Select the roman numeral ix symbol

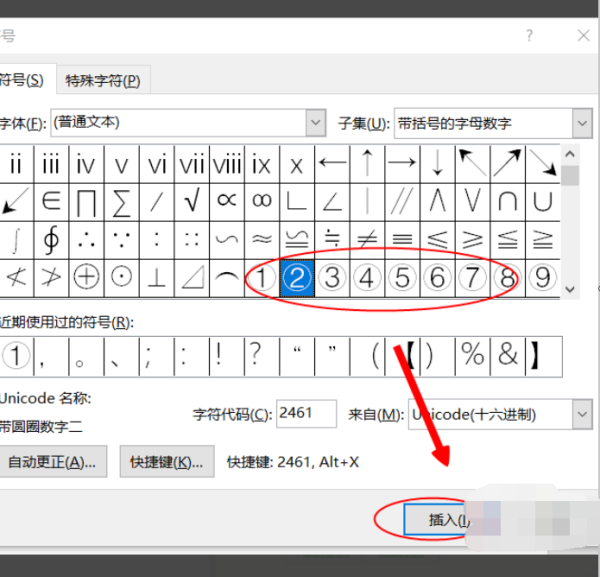coord(262,164)
